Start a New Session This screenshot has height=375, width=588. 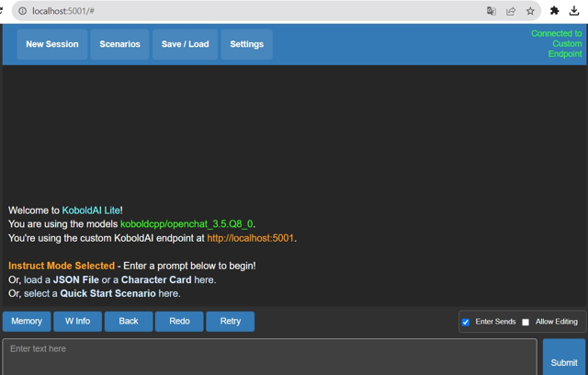pyautogui.click(x=52, y=44)
